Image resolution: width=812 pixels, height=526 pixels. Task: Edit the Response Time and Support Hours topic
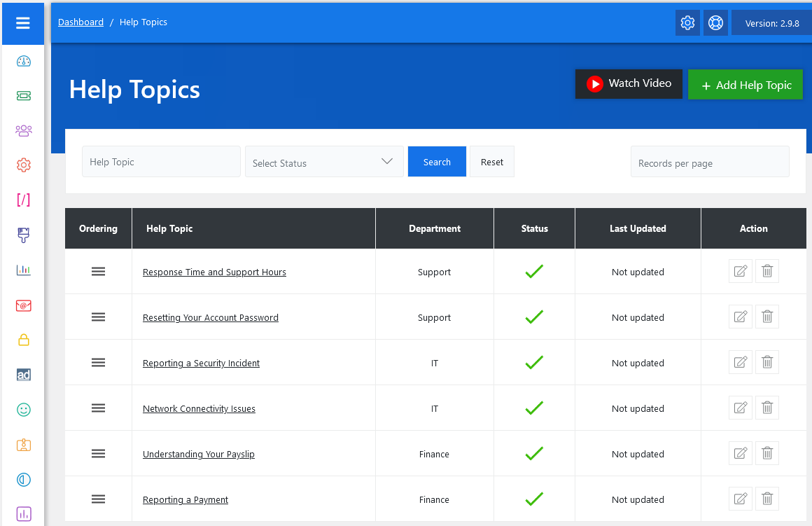click(740, 271)
